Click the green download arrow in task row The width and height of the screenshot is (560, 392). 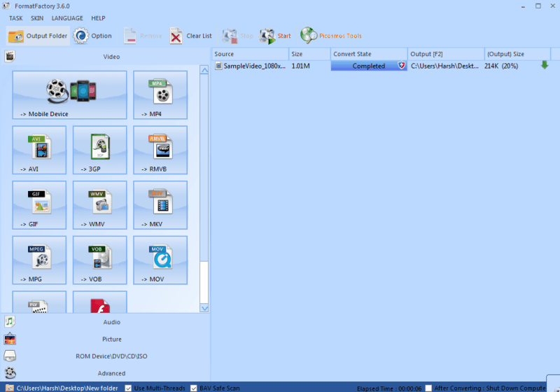coord(545,65)
